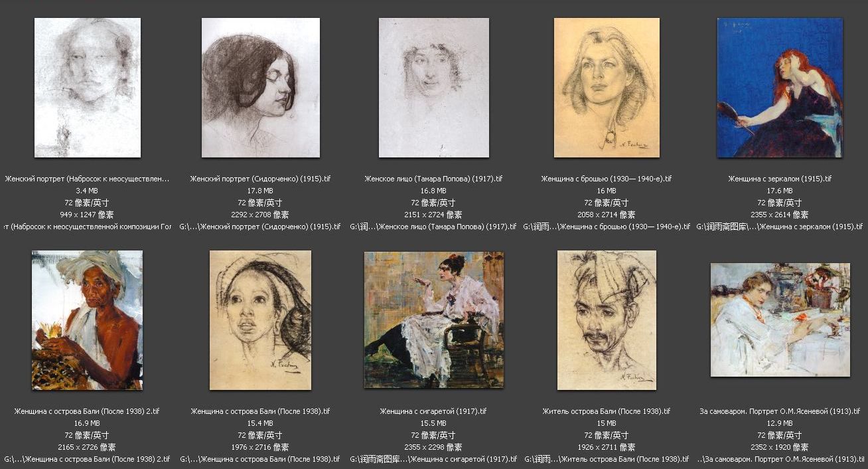The image size is (868, 469).
Task: Click the 2355 x 2298 dimensions under Женщина с сигаретой
Action: point(433,447)
